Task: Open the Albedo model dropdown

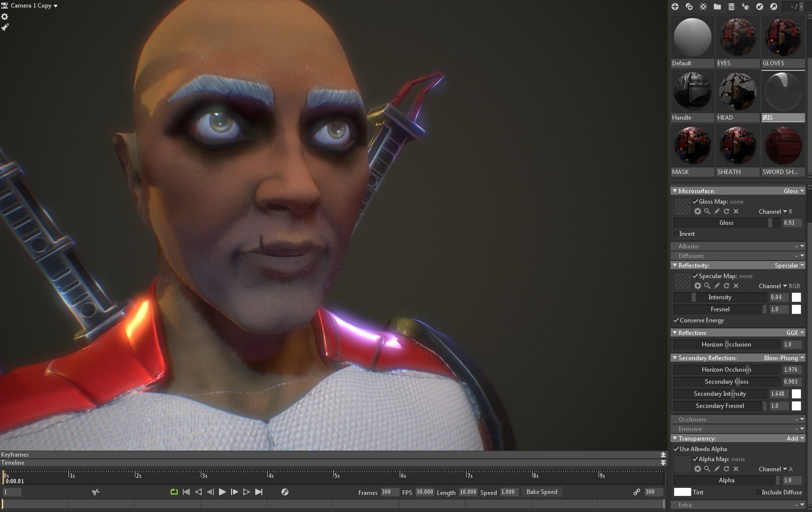Action: point(800,246)
